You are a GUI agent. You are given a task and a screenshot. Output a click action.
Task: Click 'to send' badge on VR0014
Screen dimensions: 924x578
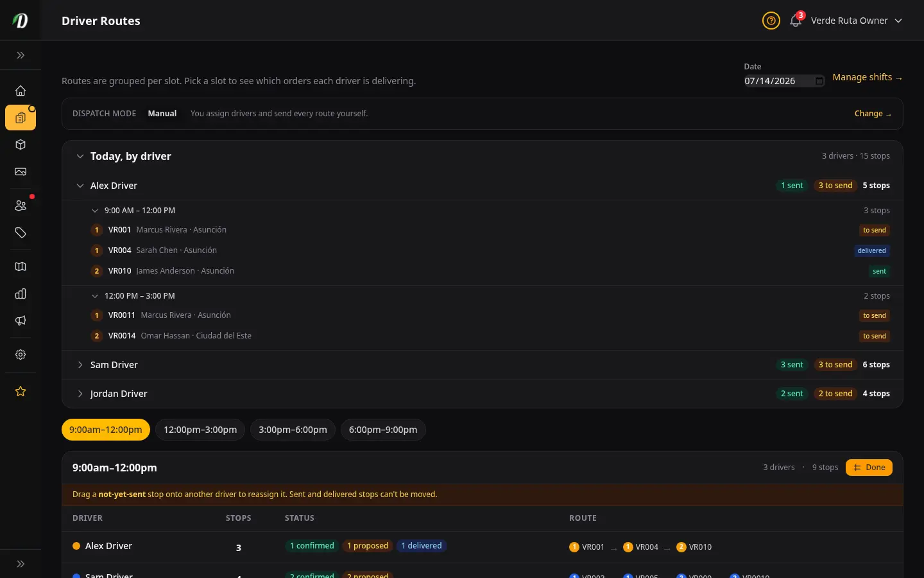click(874, 336)
